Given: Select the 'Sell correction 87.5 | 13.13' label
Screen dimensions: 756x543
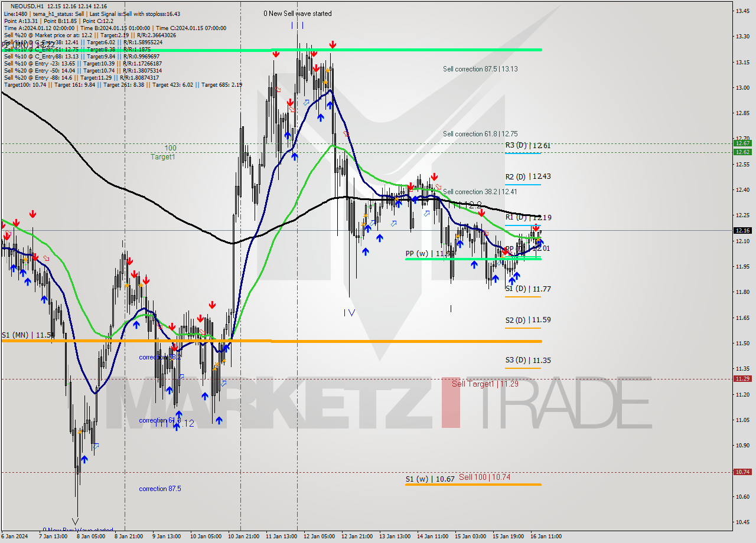Looking at the screenshot, I should pyautogui.click(x=480, y=69).
